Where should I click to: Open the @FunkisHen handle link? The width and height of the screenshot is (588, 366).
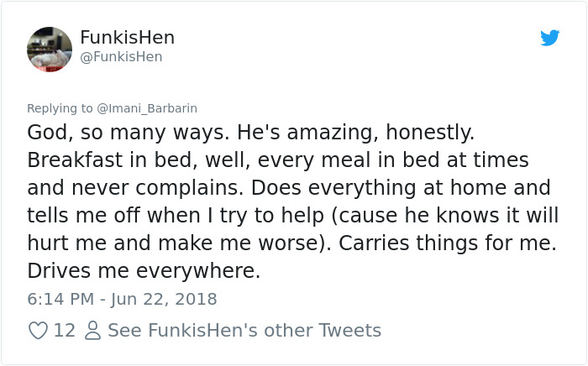click(x=121, y=57)
